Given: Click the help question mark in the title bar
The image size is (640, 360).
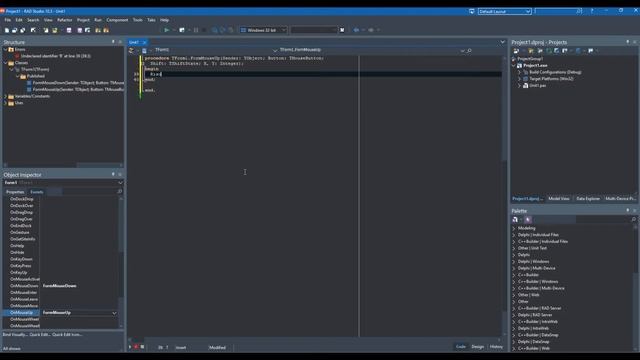Looking at the screenshot, I should [x=592, y=11].
